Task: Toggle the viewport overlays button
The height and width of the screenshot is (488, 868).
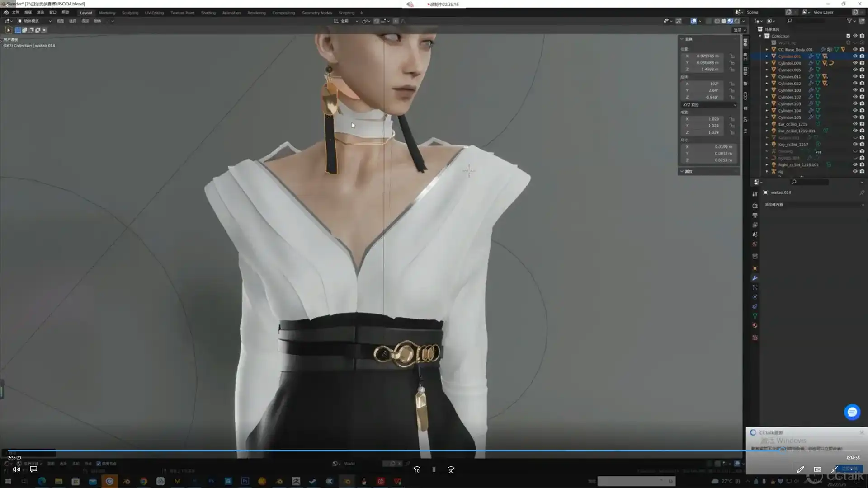Action: [693, 21]
